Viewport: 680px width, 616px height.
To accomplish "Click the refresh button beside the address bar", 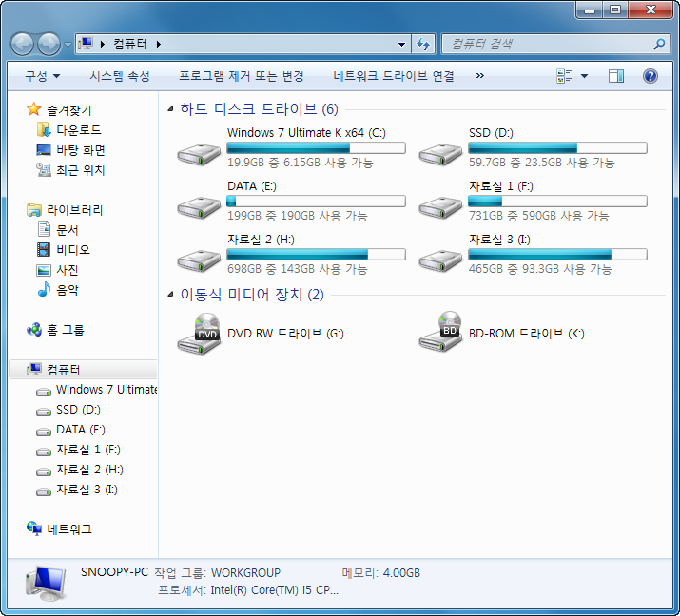I will click(x=423, y=44).
